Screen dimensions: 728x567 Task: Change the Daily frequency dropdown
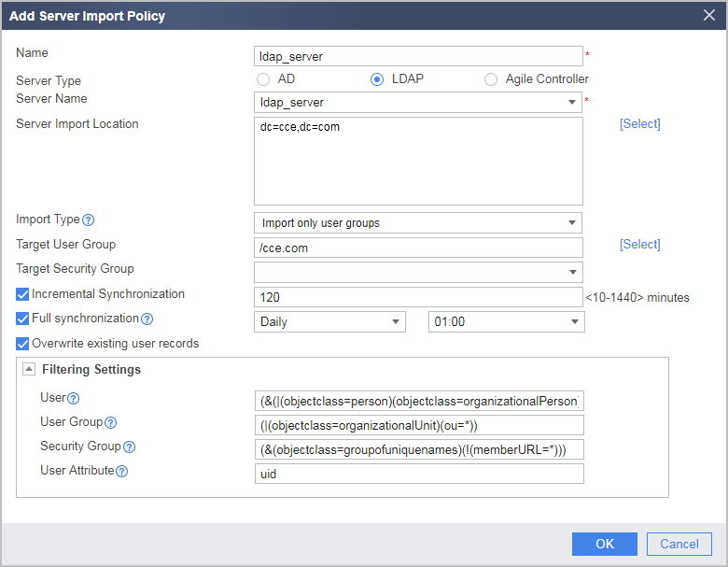click(329, 322)
